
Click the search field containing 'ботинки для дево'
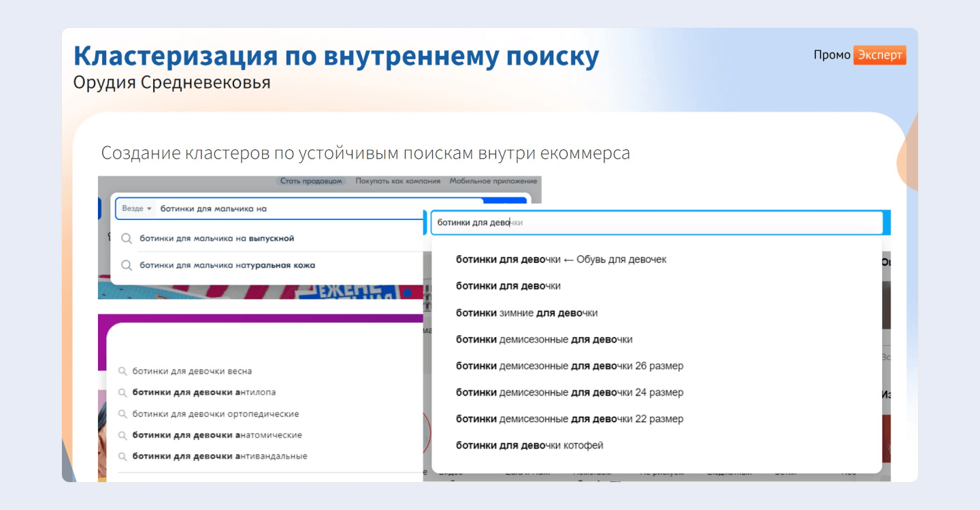point(656,223)
